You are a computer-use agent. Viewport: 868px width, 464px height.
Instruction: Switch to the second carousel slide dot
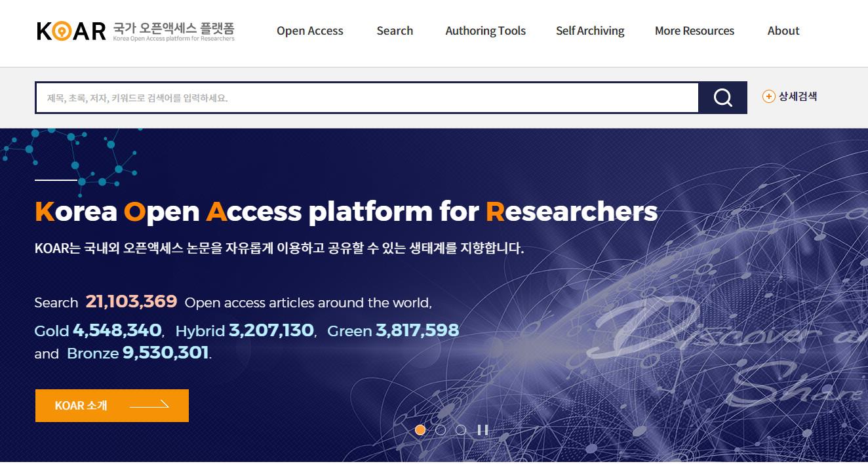click(441, 430)
